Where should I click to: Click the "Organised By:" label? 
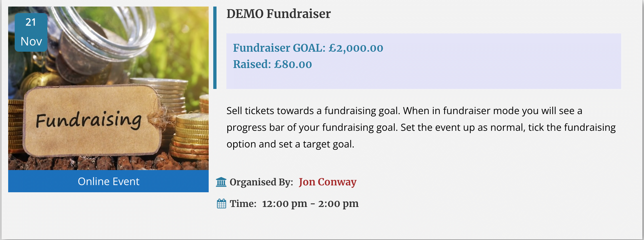261,182
